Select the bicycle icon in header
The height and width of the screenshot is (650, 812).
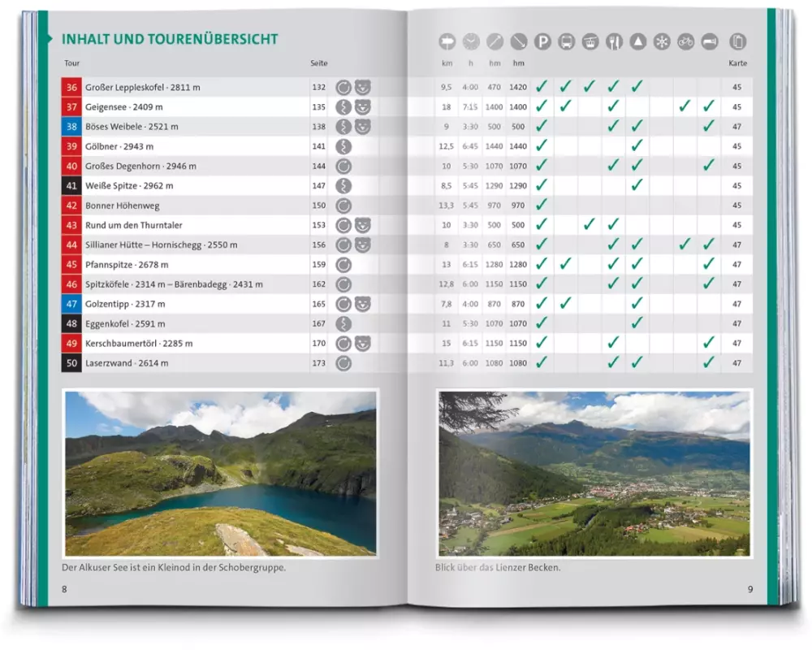686,41
